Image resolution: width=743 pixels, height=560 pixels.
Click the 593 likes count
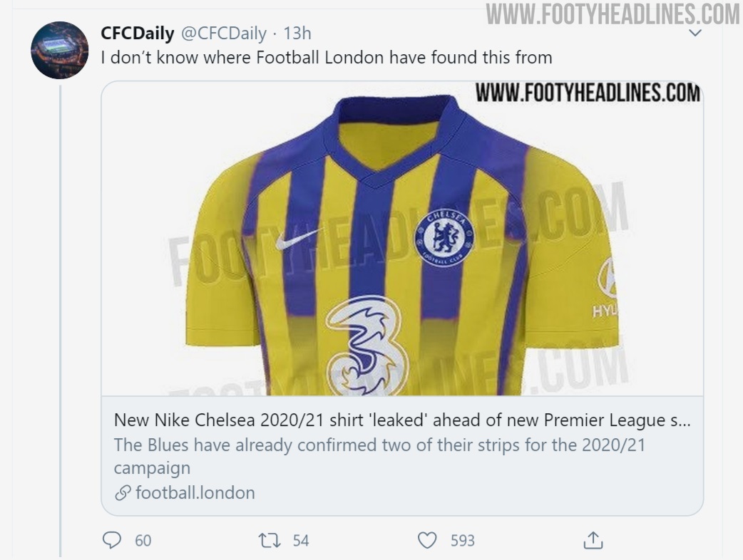point(462,541)
